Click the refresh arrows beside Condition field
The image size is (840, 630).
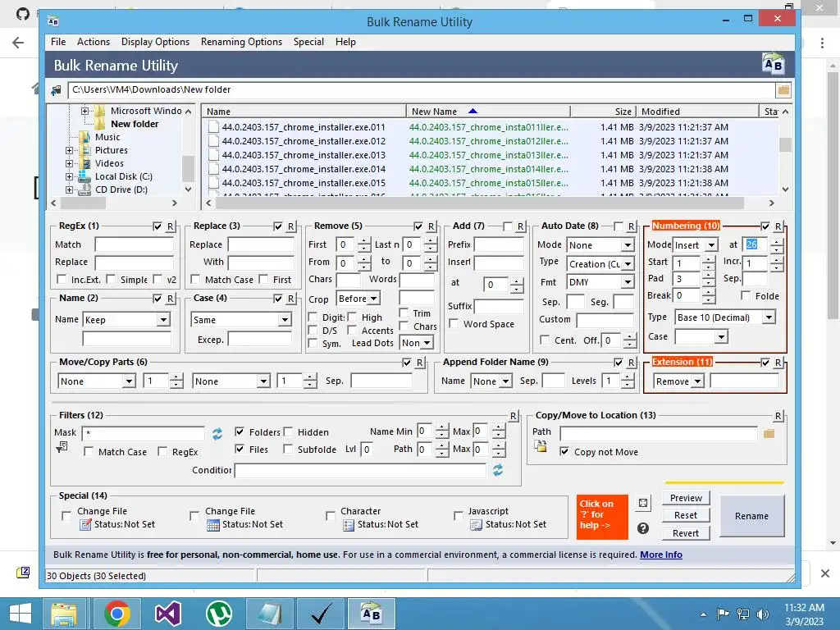(x=498, y=470)
